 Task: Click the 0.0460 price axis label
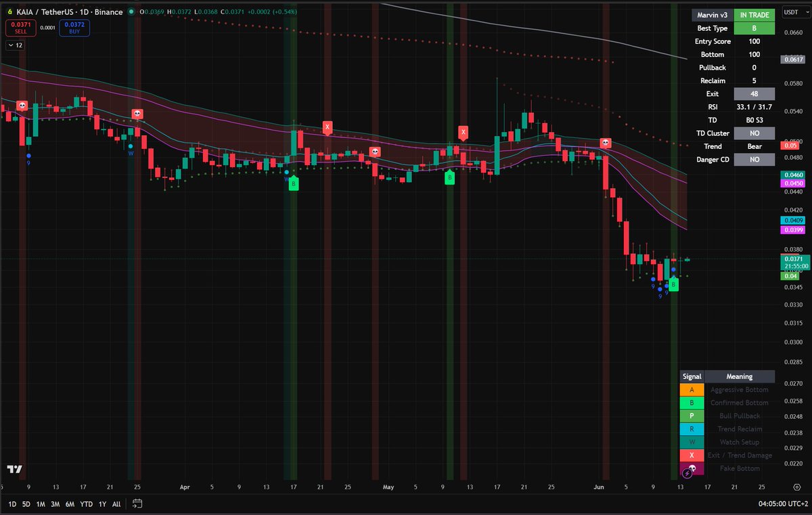tap(793, 175)
